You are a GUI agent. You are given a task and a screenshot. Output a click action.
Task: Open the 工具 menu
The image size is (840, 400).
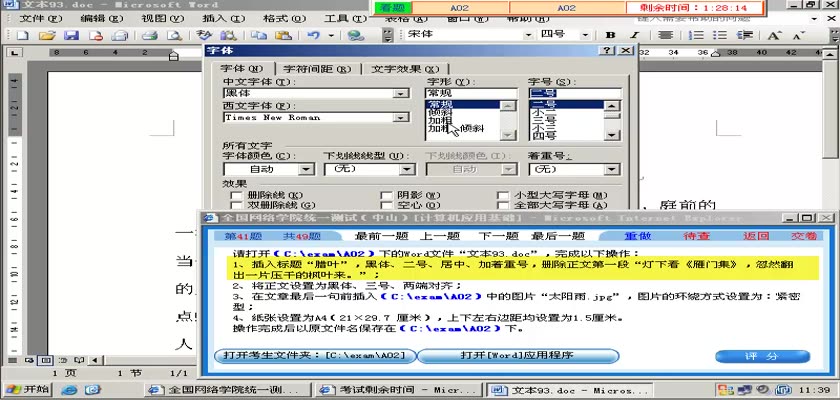click(344, 18)
